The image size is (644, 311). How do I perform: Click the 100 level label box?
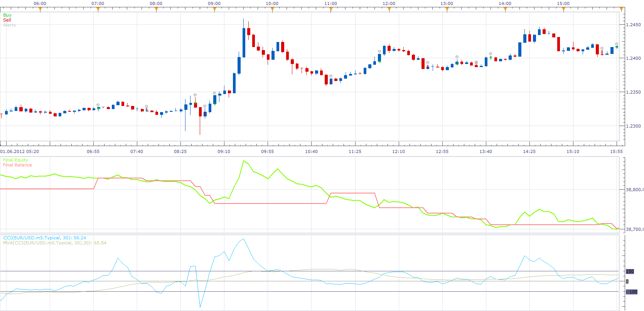click(630, 271)
